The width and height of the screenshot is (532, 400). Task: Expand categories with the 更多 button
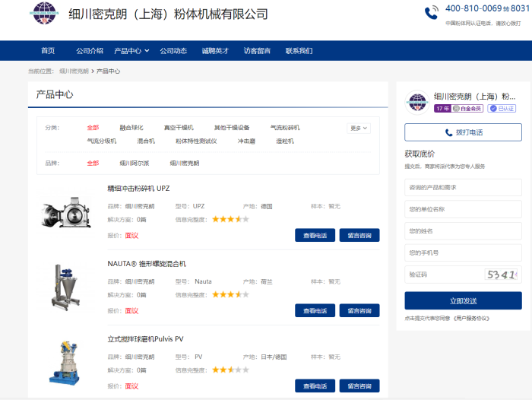359,128
